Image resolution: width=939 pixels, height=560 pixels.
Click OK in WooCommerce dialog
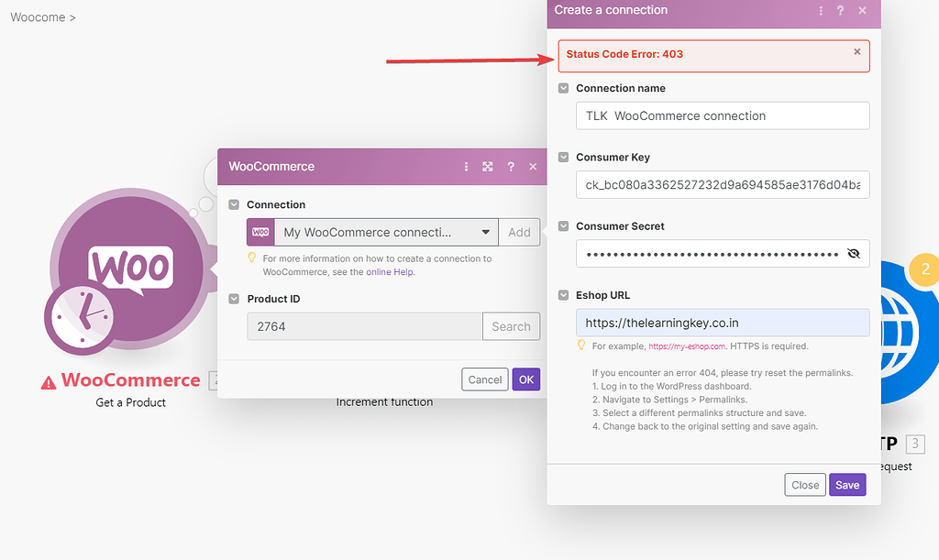point(526,379)
